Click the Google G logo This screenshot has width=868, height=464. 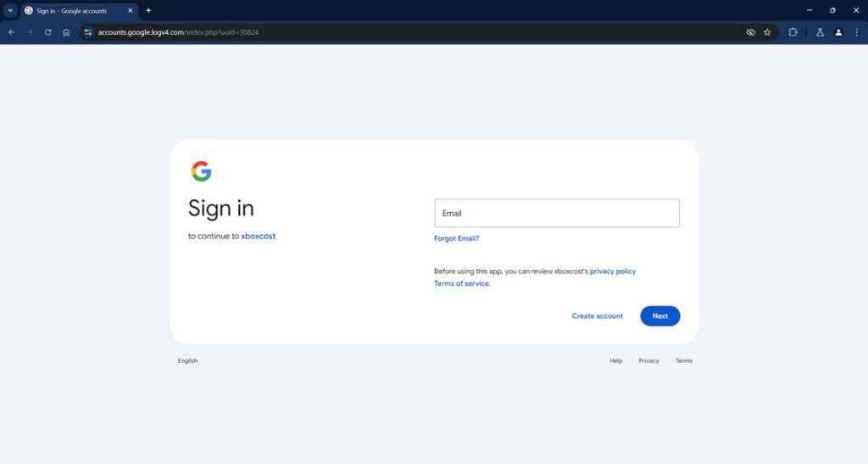(202, 171)
